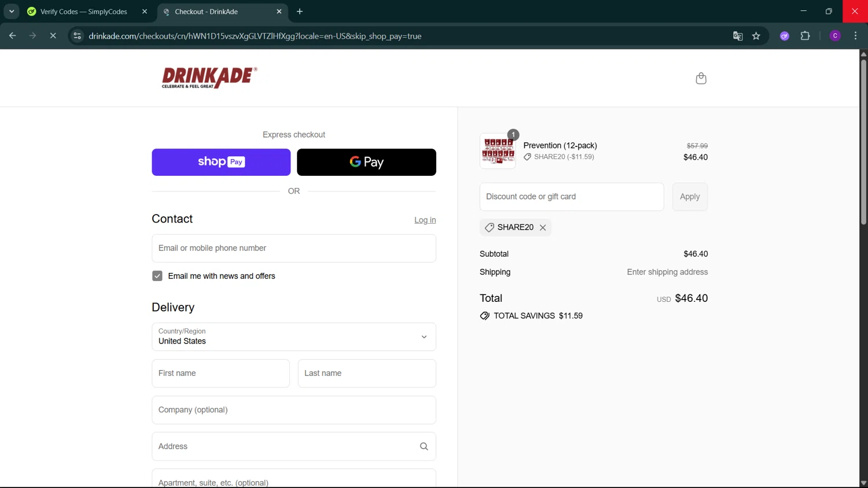Remove the SHARE20 discount code
868x488 pixels.
click(x=543, y=228)
